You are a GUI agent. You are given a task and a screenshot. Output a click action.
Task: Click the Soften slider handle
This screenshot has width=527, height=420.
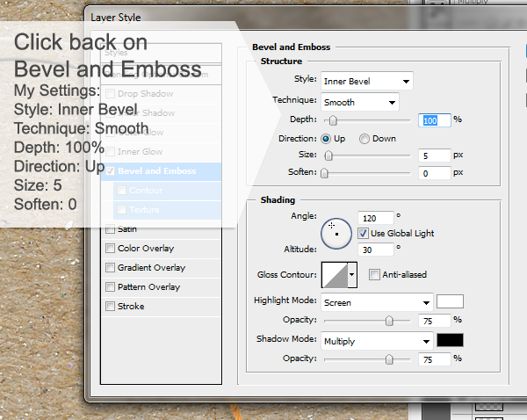(324, 173)
